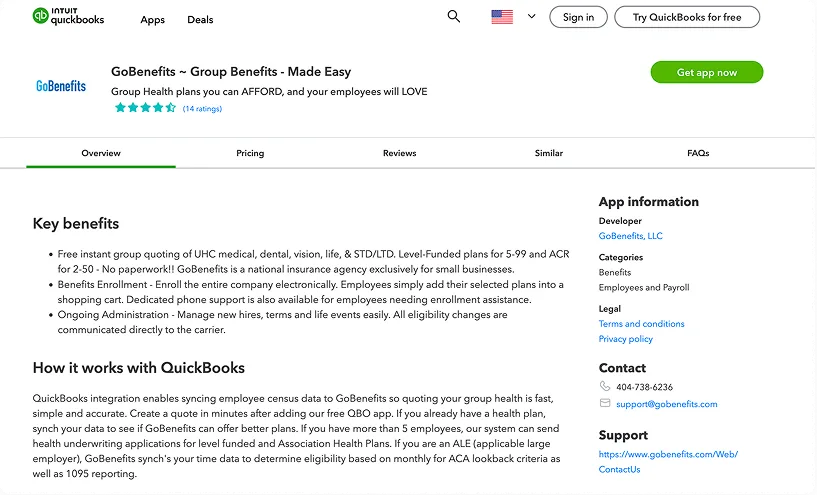The height and width of the screenshot is (495, 817).
Task: Click the GoBenefits app logo
Action: click(x=61, y=86)
